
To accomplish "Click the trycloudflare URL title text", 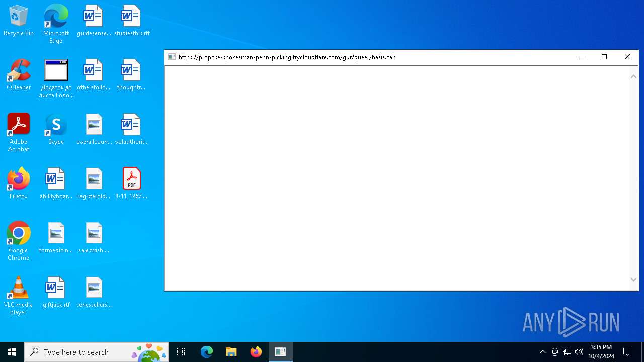I will click(x=287, y=57).
